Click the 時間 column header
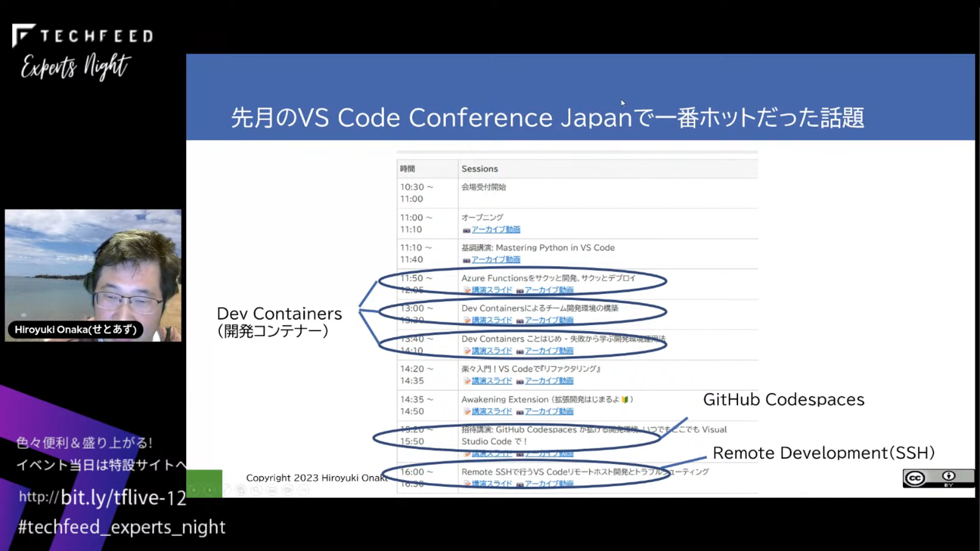The image size is (980, 551). coord(408,169)
